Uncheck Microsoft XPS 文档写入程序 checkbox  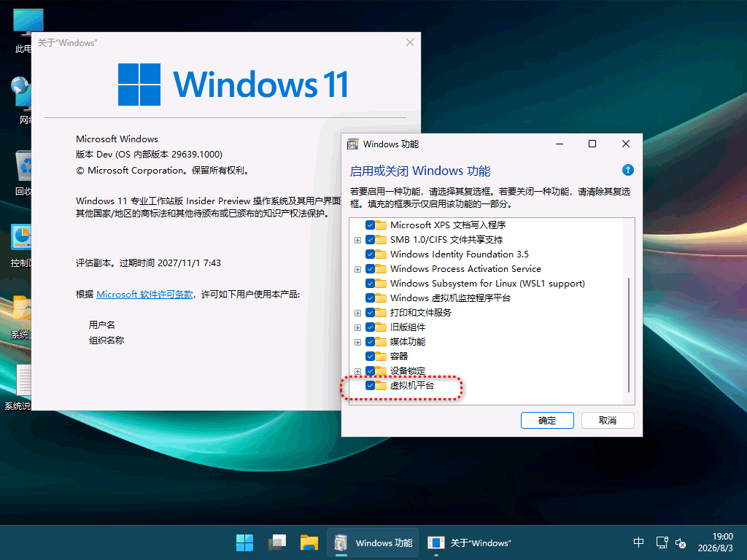pyautogui.click(x=370, y=225)
